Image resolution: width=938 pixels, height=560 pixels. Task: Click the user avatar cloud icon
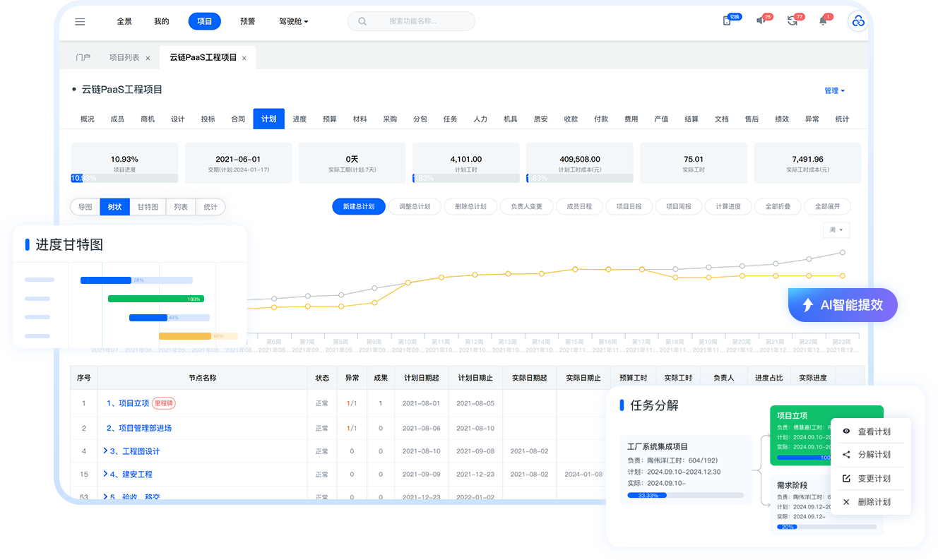click(x=858, y=22)
